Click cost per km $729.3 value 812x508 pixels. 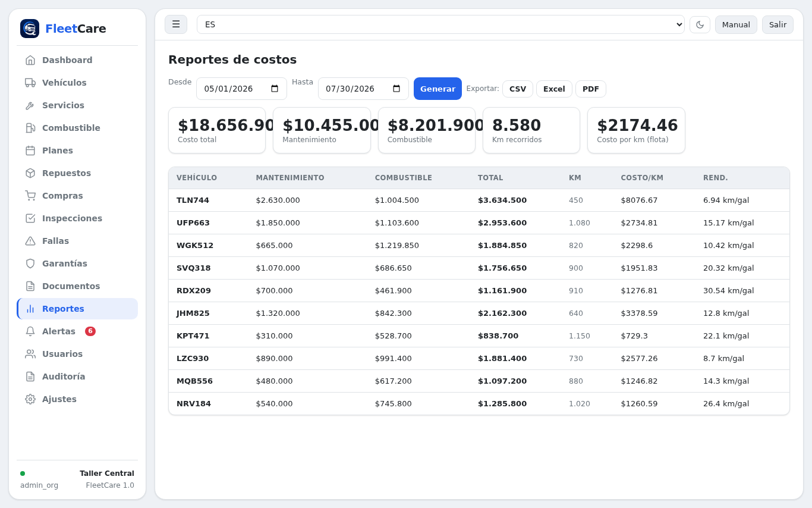click(x=634, y=336)
